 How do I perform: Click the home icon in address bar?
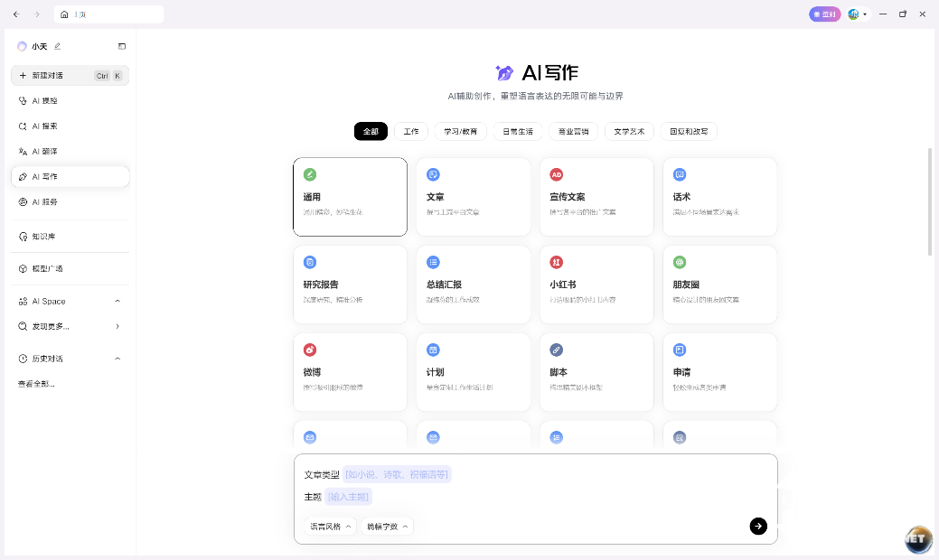pos(64,14)
